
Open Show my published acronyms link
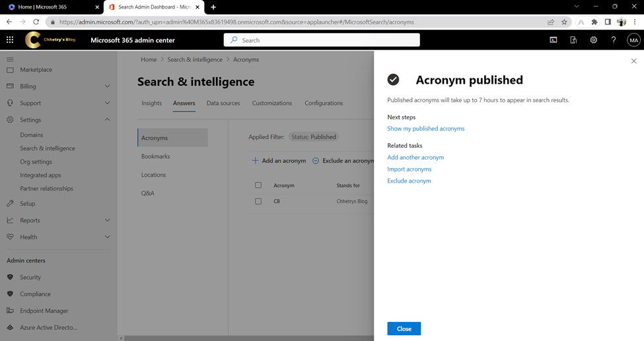[x=425, y=129]
